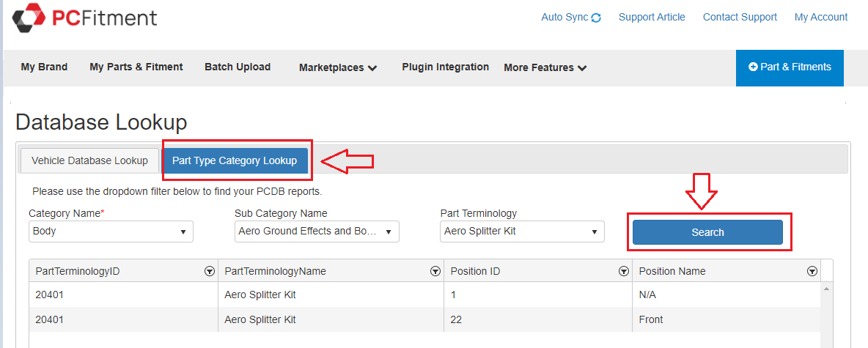Open Position ID column filter icon
The height and width of the screenshot is (348, 868).
pyautogui.click(x=624, y=271)
